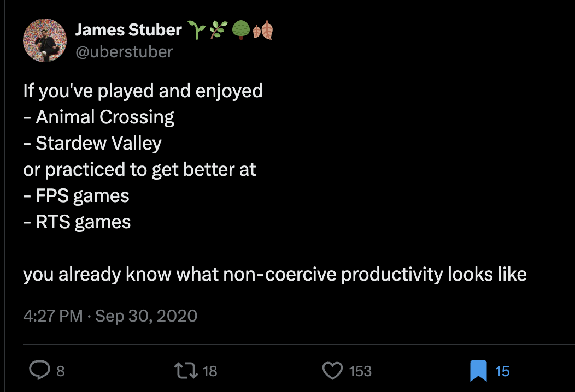Click the retweet count of 18
Screen dimensions: 575x392
pos(209,371)
